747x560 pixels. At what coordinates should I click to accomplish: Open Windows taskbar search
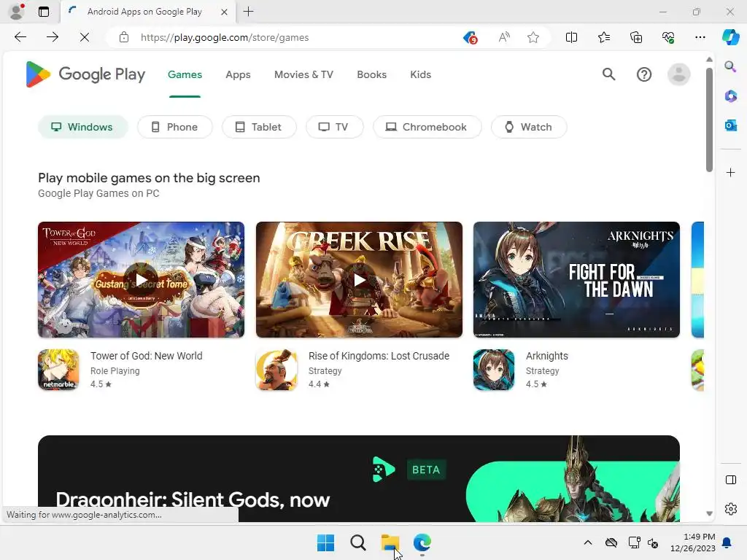pos(357,542)
